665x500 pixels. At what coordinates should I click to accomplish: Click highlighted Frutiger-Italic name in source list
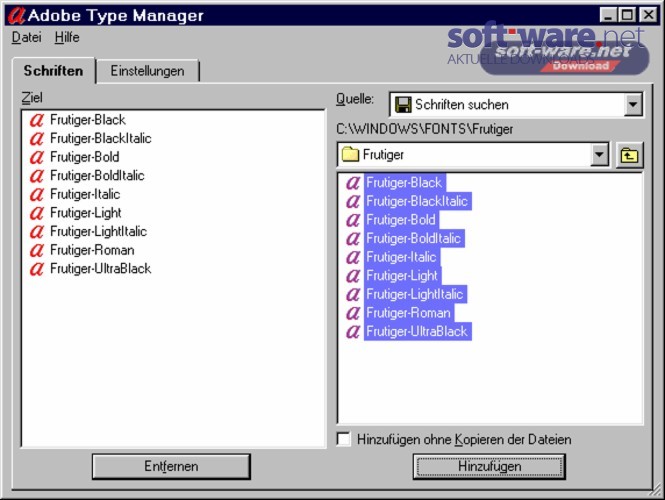402,257
